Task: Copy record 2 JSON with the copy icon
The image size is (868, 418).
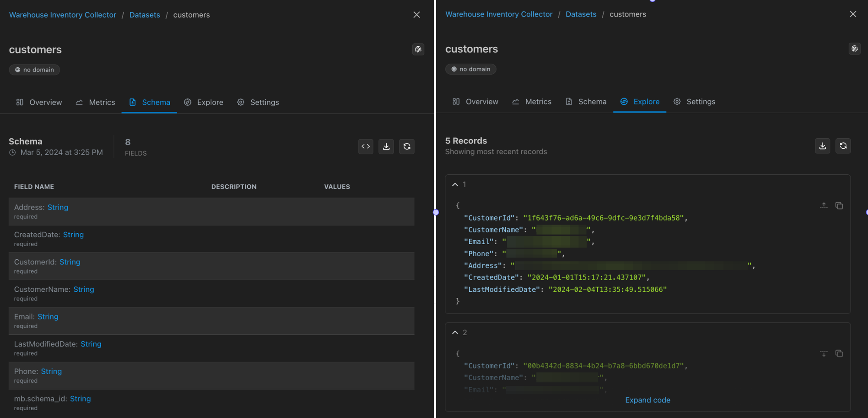Action: pyautogui.click(x=839, y=353)
